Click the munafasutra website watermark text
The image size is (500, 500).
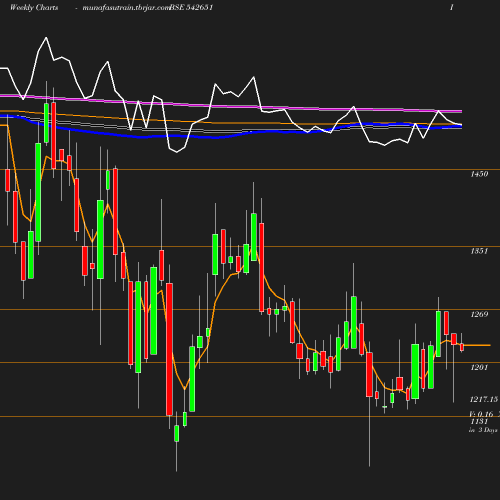(126, 7)
